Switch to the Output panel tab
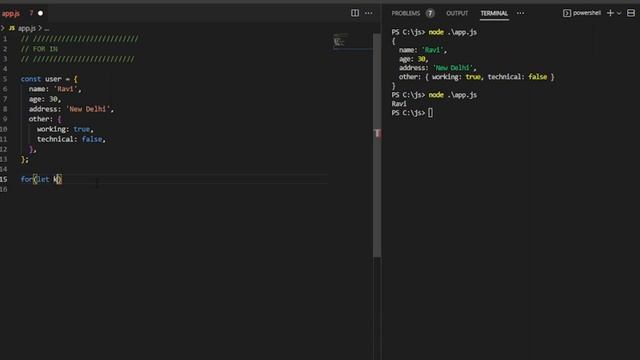Image resolution: width=640 pixels, height=360 pixels. [457, 13]
